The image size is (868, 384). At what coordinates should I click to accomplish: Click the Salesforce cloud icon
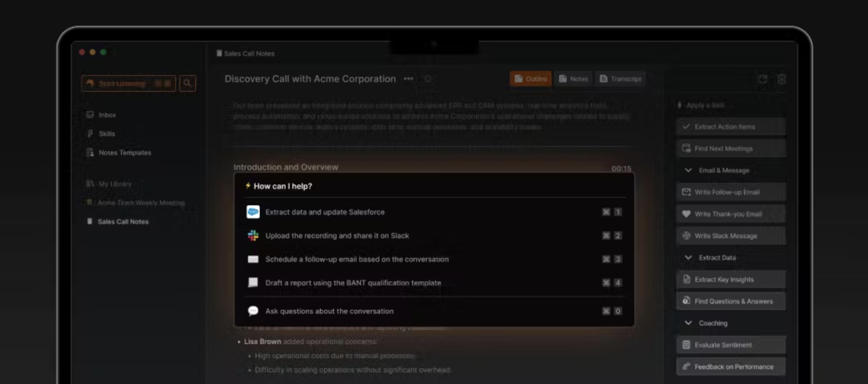point(253,212)
